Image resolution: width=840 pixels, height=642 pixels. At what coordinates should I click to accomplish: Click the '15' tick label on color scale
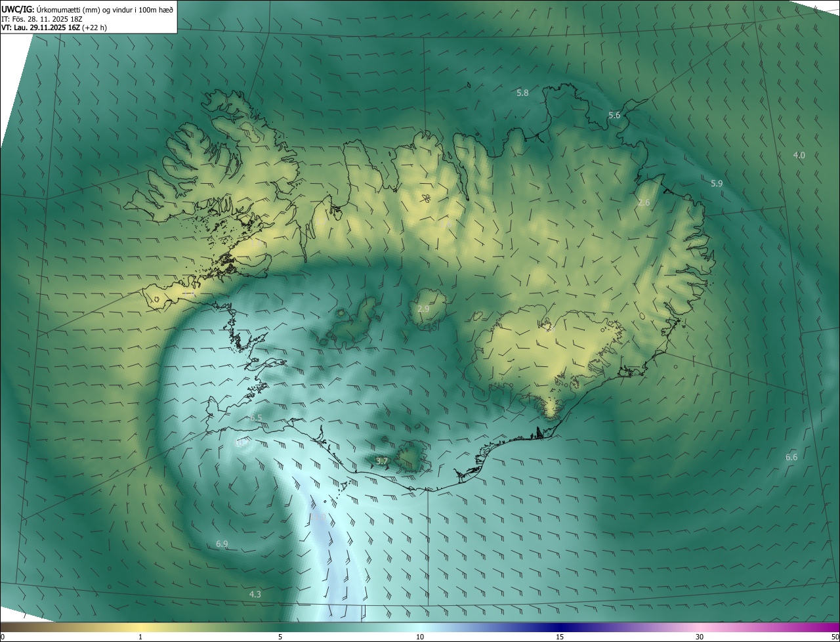pyautogui.click(x=560, y=637)
